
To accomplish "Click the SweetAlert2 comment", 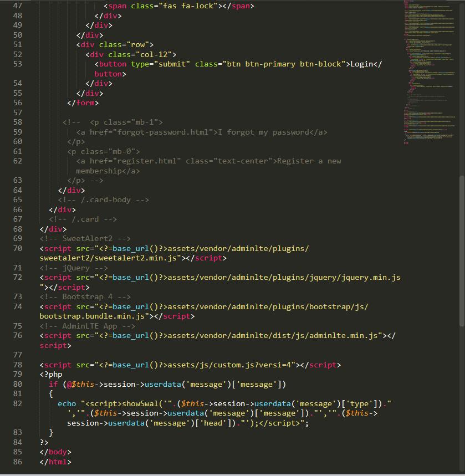I will point(85,239).
